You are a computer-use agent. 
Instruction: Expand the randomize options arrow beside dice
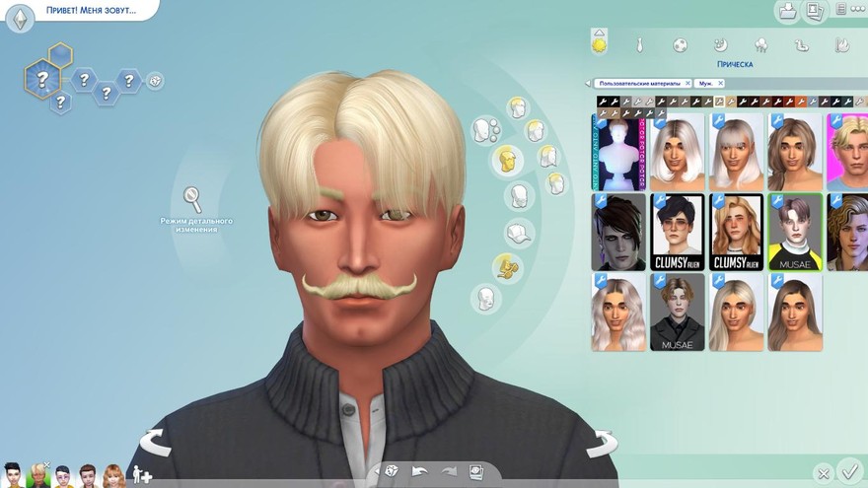click(378, 472)
